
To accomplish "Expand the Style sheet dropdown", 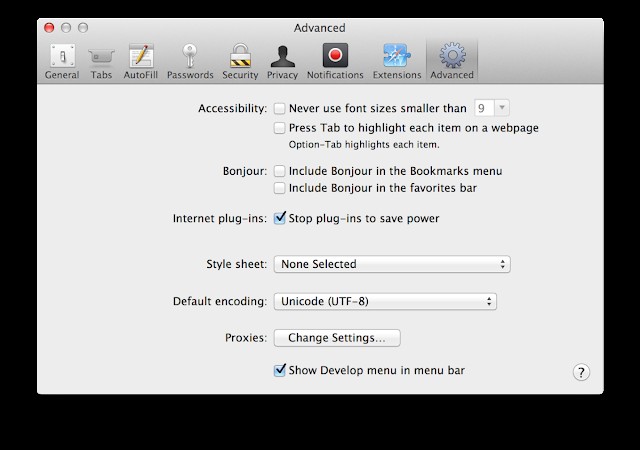I will (391, 264).
